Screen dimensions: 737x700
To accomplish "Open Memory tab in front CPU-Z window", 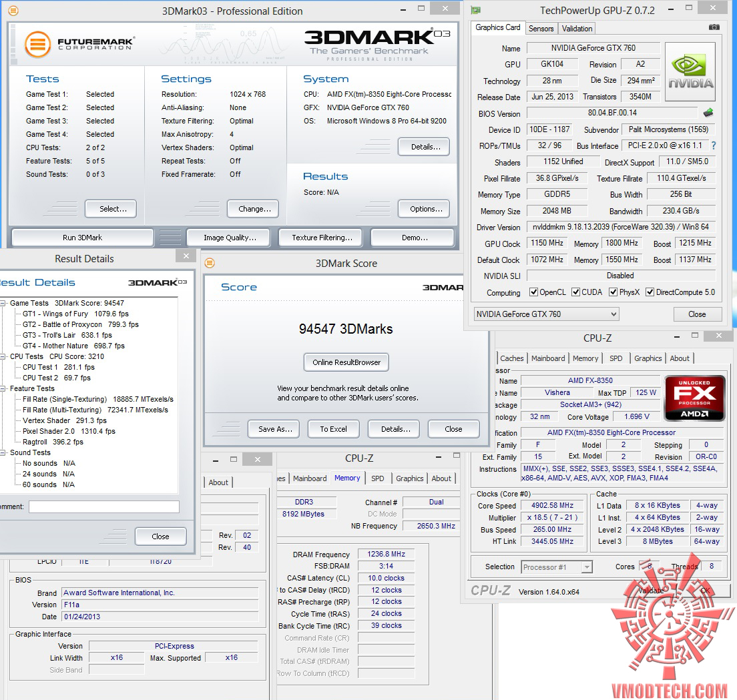I will coord(585,358).
